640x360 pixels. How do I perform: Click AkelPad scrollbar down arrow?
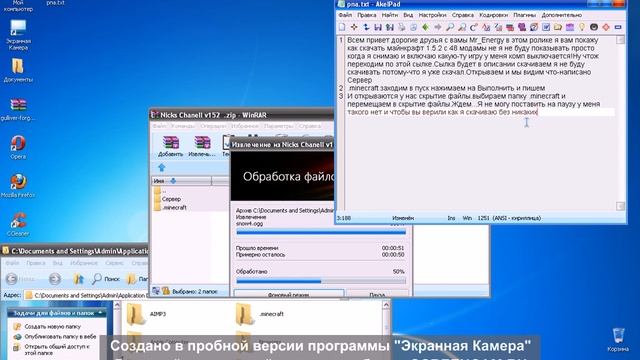[620, 207]
